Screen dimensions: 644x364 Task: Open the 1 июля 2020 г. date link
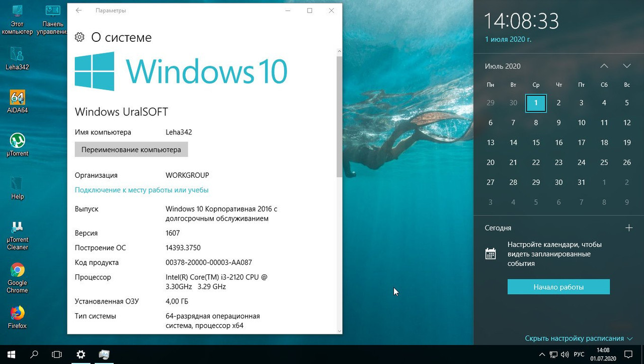pos(508,39)
